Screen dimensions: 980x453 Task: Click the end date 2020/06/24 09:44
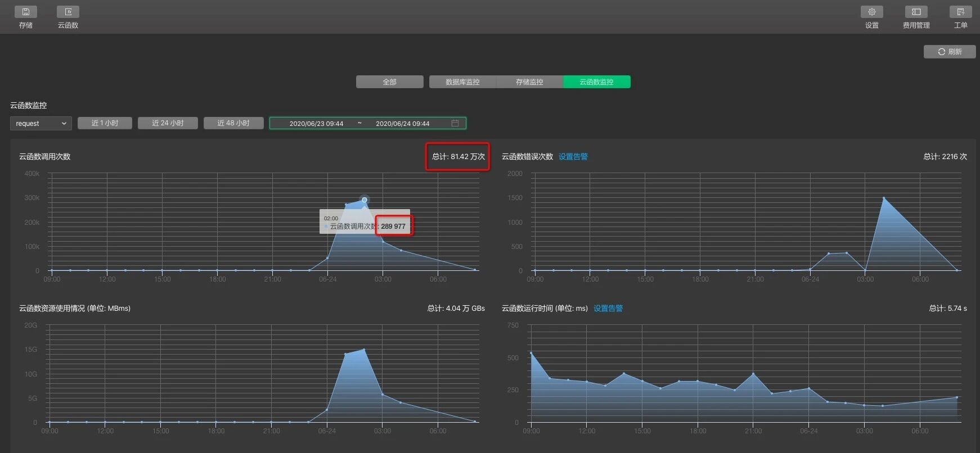point(402,124)
